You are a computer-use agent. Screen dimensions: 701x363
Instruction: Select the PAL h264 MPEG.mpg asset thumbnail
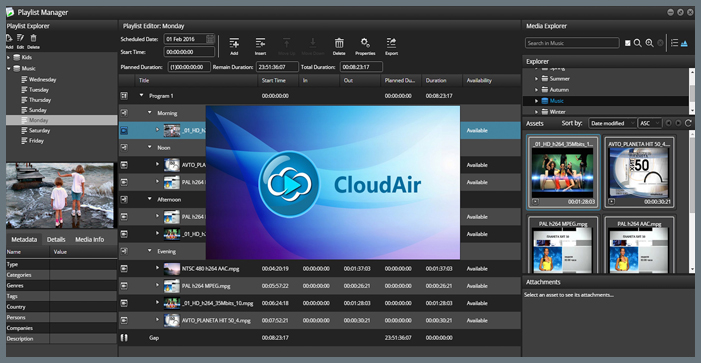[x=563, y=245]
